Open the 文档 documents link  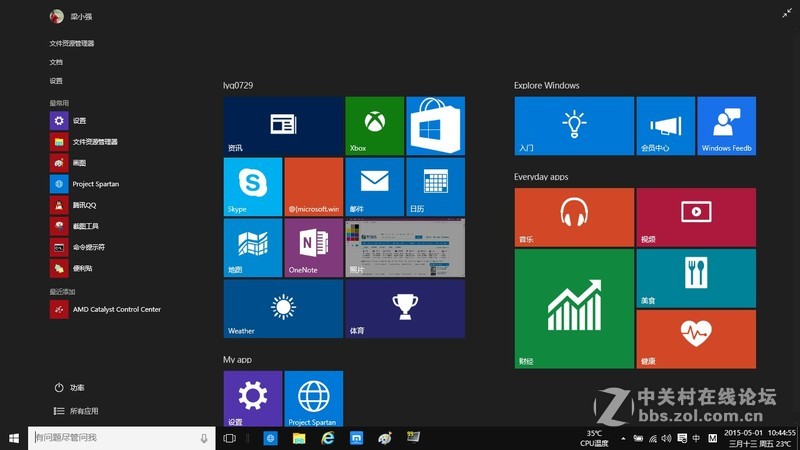coord(56,62)
